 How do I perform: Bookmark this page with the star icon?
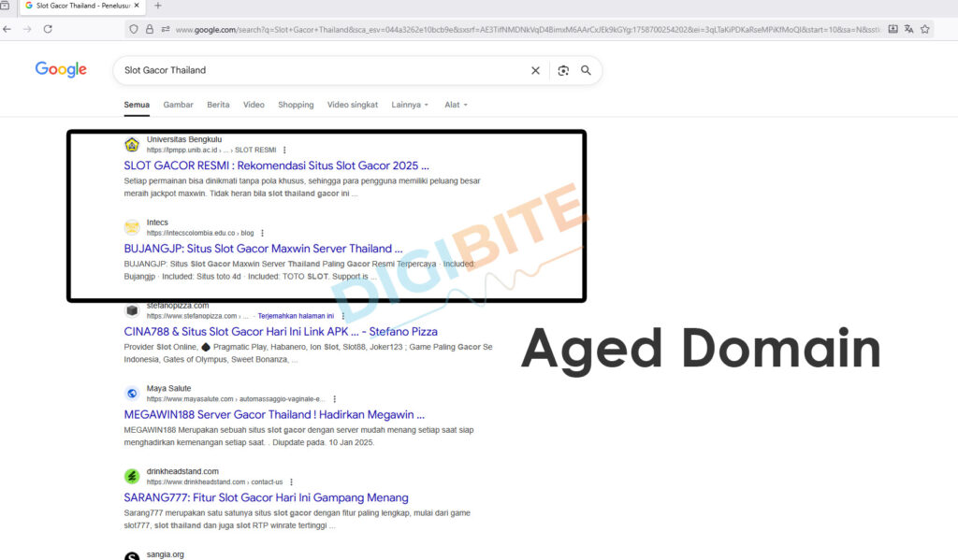coord(925,29)
